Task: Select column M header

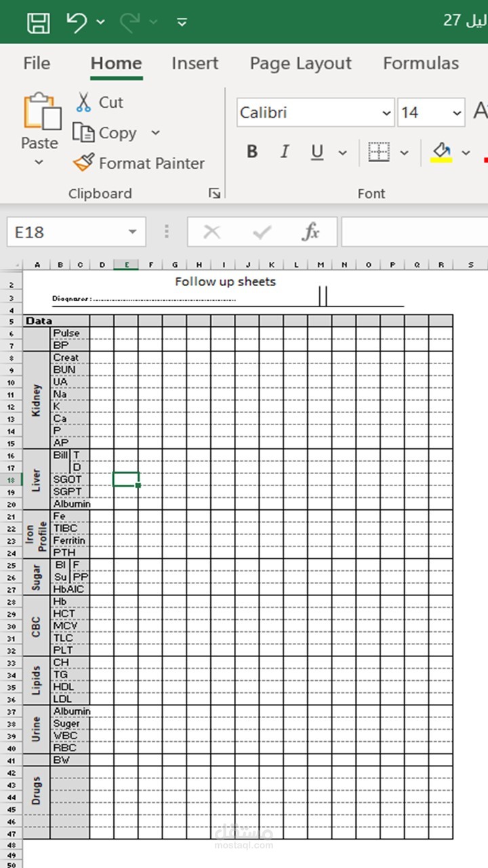Action: click(320, 264)
